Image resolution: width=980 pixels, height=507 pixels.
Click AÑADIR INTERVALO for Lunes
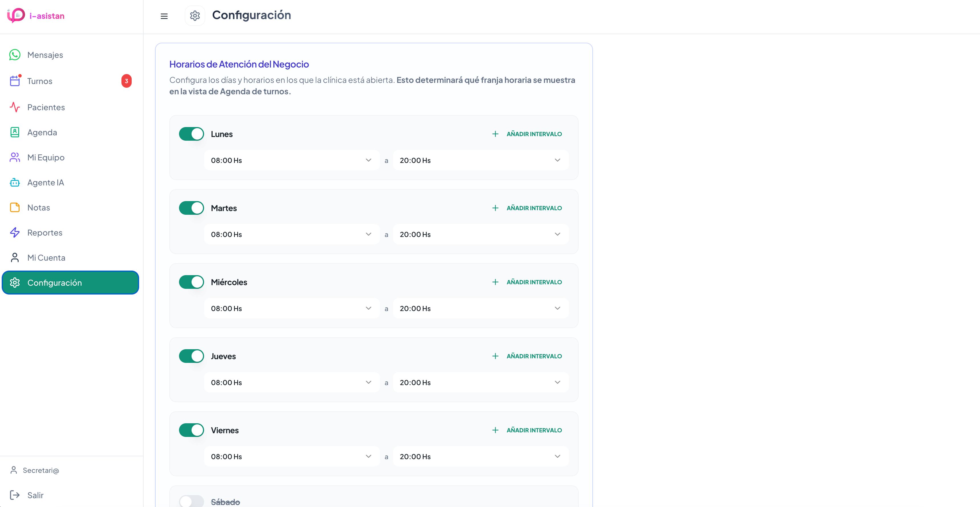(534, 134)
